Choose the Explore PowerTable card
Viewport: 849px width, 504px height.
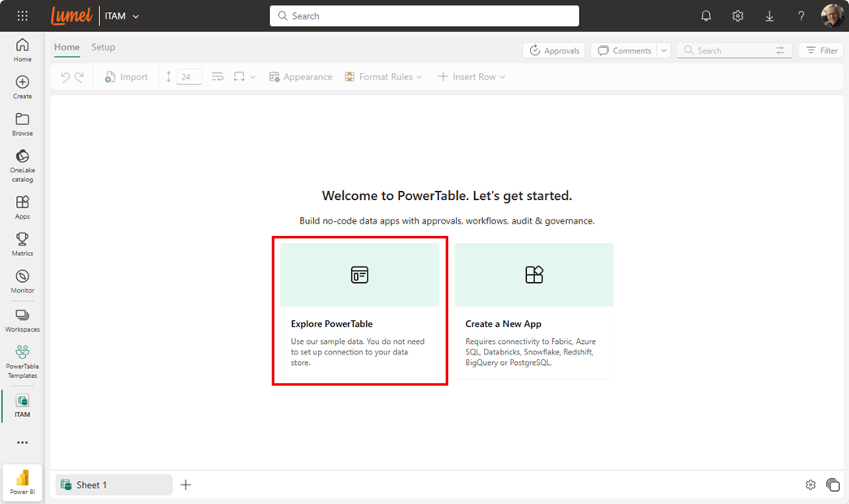coord(359,311)
